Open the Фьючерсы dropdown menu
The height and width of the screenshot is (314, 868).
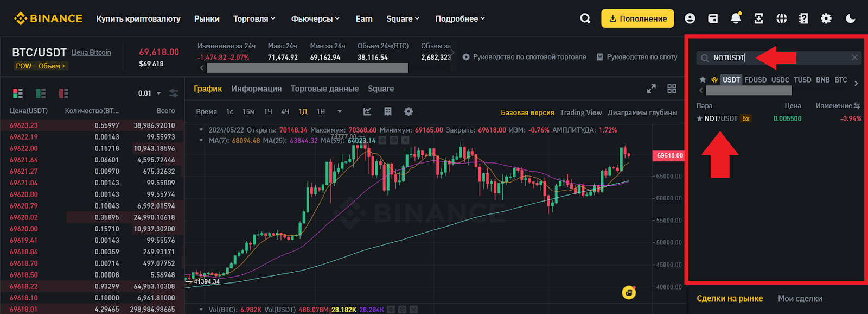click(315, 18)
